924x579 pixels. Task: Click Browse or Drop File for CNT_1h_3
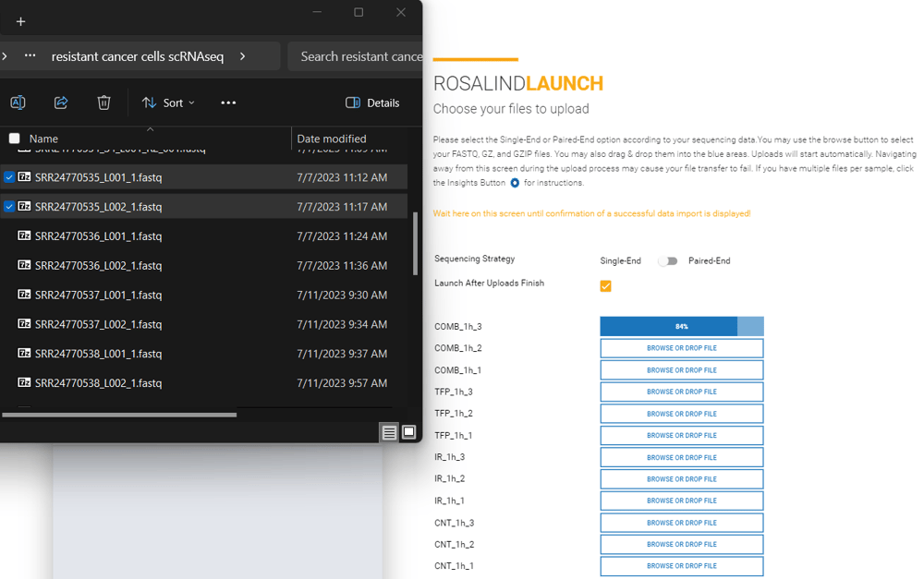tap(682, 523)
